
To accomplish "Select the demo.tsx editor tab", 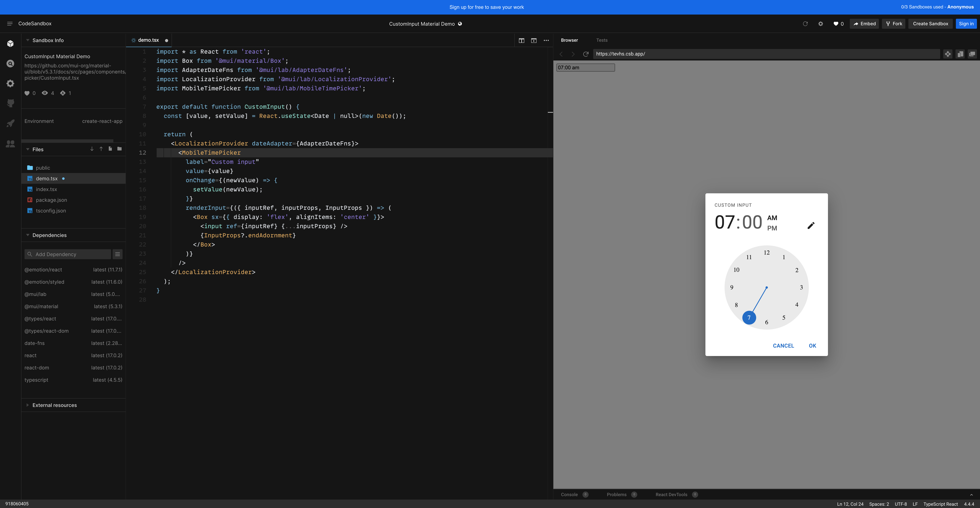I will (148, 40).
